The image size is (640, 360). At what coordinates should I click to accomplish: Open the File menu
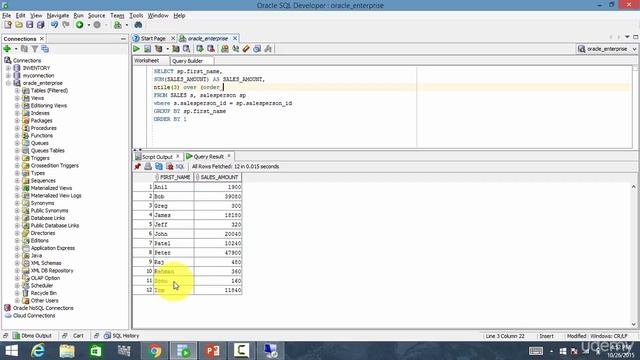point(7,16)
